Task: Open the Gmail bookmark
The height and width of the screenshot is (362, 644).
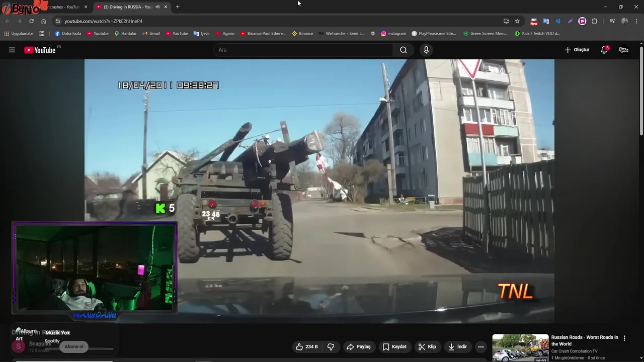Action: pyautogui.click(x=151, y=34)
